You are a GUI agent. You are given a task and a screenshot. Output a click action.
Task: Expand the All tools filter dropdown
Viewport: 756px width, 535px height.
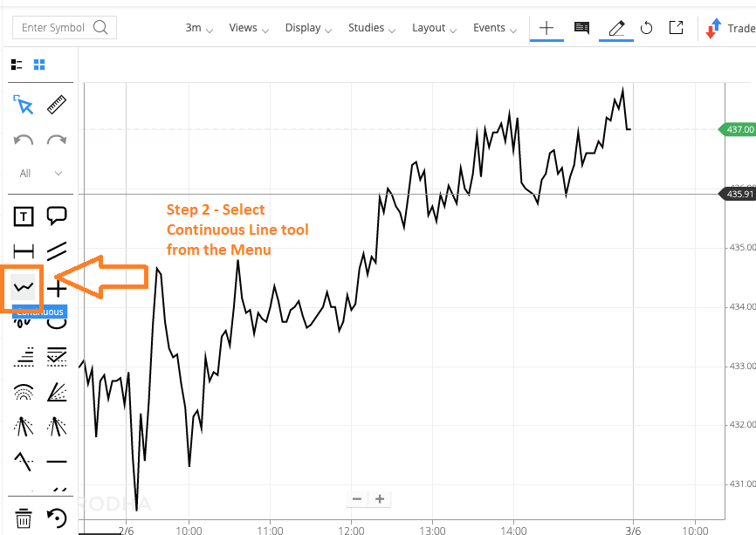(x=40, y=174)
